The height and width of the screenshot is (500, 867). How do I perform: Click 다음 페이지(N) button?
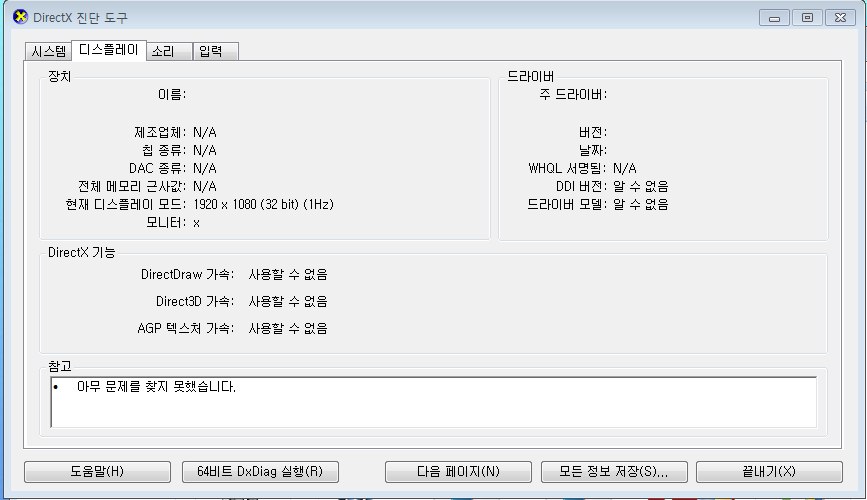click(458, 471)
